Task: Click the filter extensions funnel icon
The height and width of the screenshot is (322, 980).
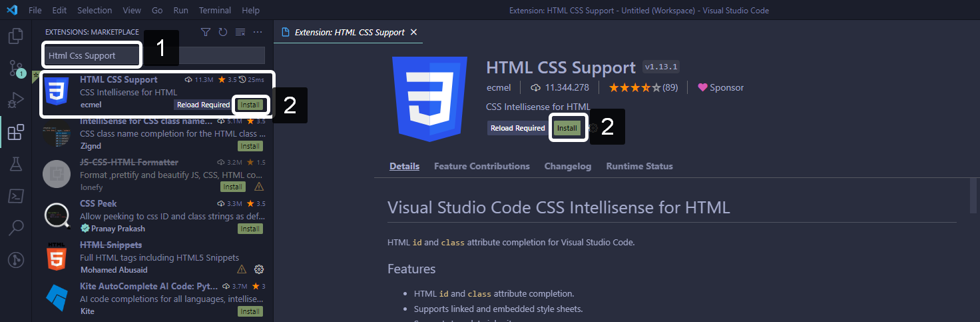Action: coord(206,32)
